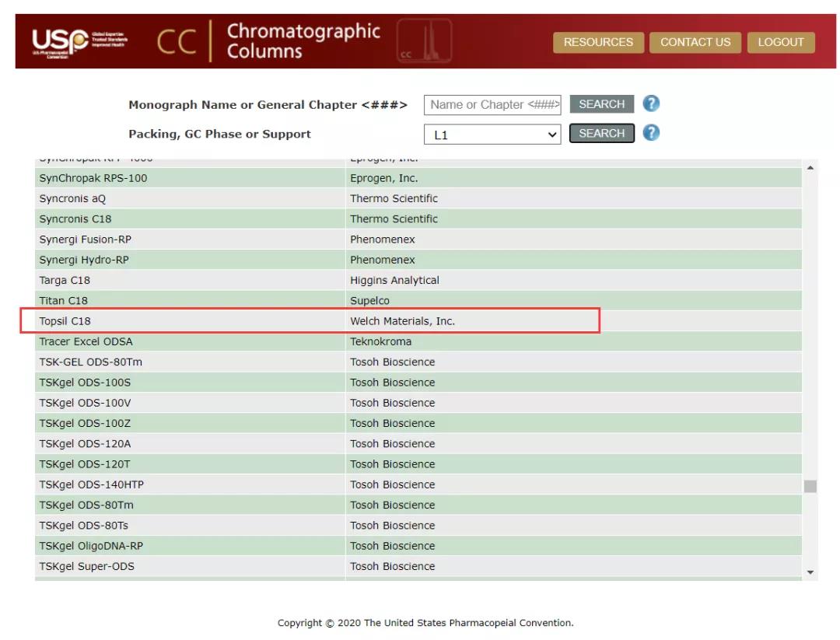This screenshot has height=640, width=840.
Task: Click SEARCH next to the monograph name field
Action: [601, 103]
